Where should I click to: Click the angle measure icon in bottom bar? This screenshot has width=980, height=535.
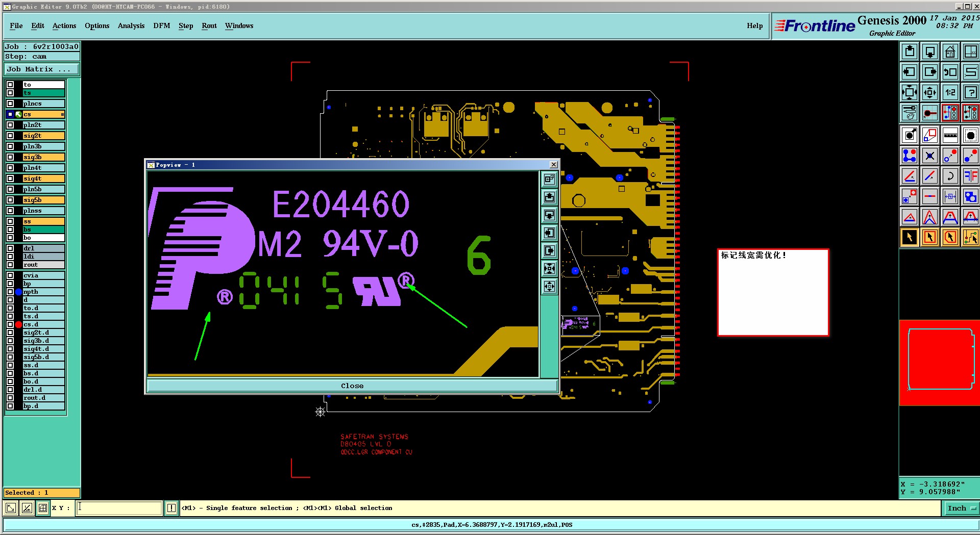tap(27, 508)
